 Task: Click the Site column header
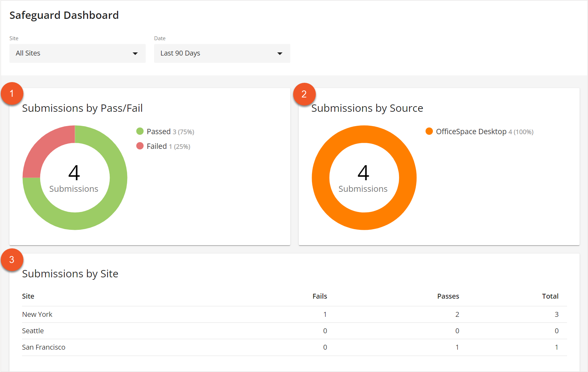(28, 296)
